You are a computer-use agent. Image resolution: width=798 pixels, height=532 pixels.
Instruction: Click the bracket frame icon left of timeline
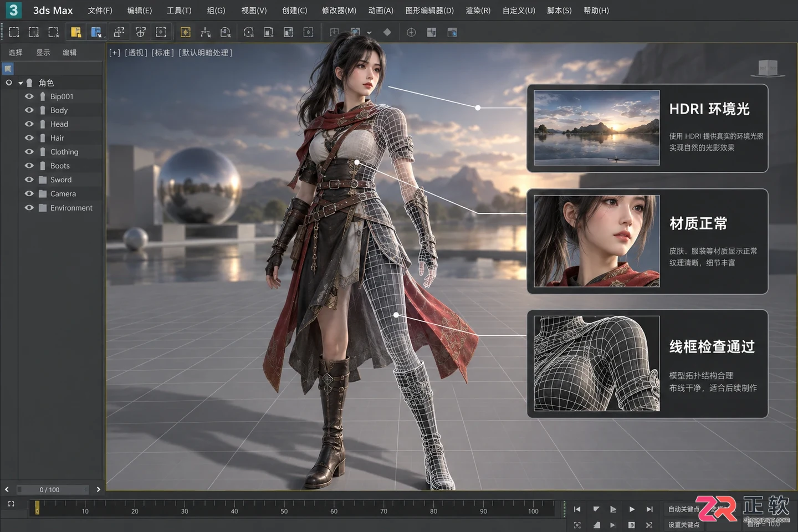tap(11, 504)
